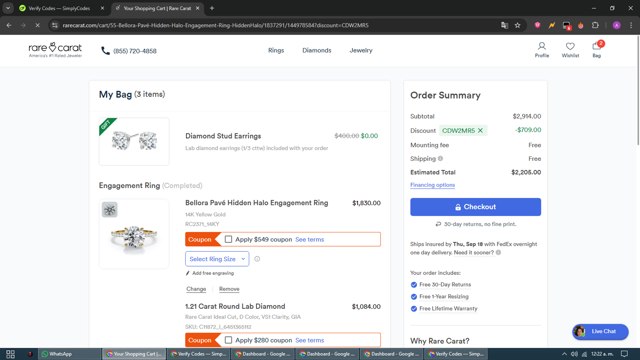The image size is (640, 360).
Task: Click Change under the engagement ring
Action: pyautogui.click(x=196, y=289)
